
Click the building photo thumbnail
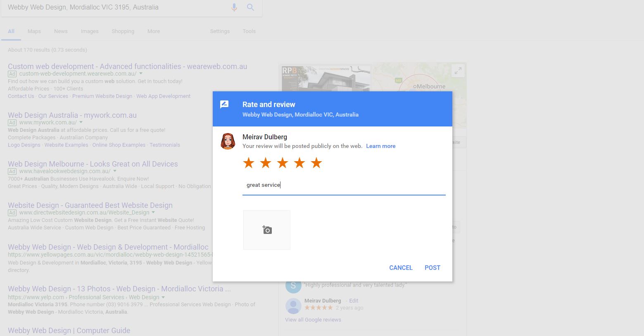click(326, 78)
